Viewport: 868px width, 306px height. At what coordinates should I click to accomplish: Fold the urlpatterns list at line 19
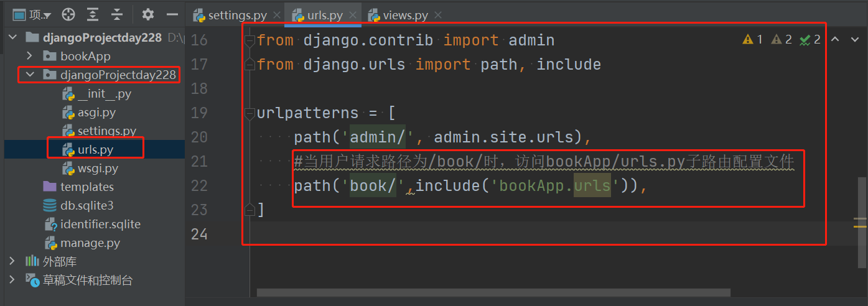pyautogui.click(x=250, y=114)
